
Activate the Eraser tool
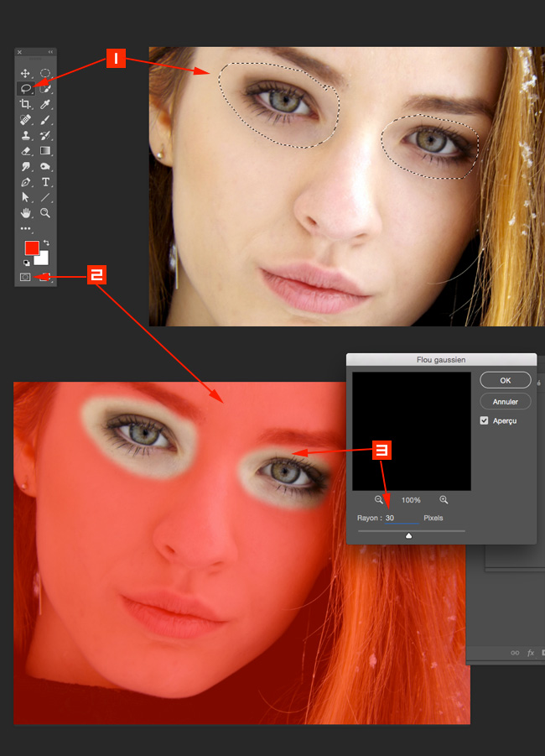coord(25,151)
